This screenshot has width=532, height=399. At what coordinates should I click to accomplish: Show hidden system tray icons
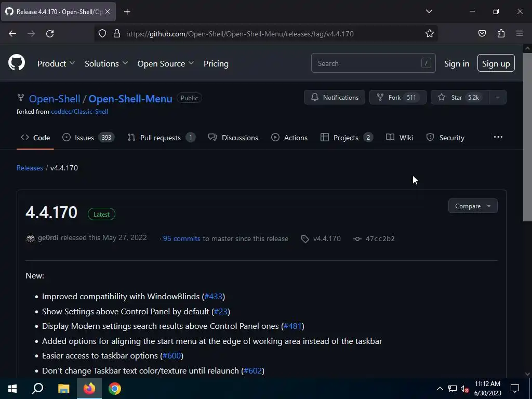(x=440, y=389)
